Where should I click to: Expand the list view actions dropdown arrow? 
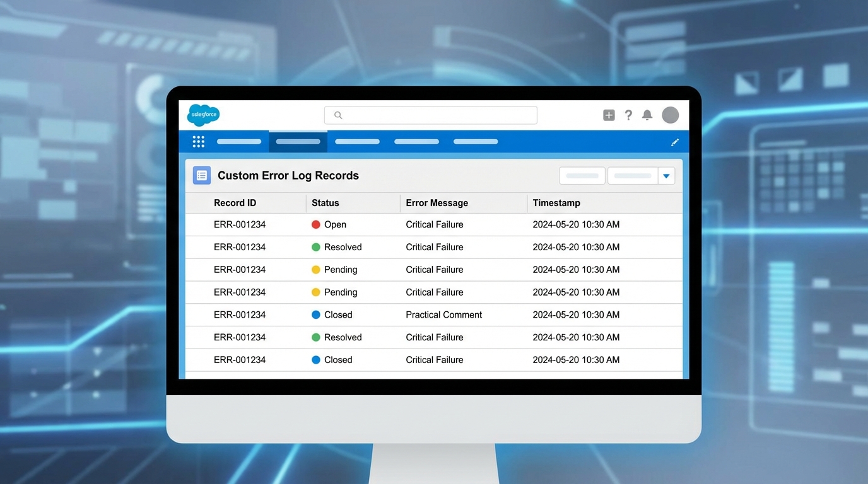coord(666,176)
